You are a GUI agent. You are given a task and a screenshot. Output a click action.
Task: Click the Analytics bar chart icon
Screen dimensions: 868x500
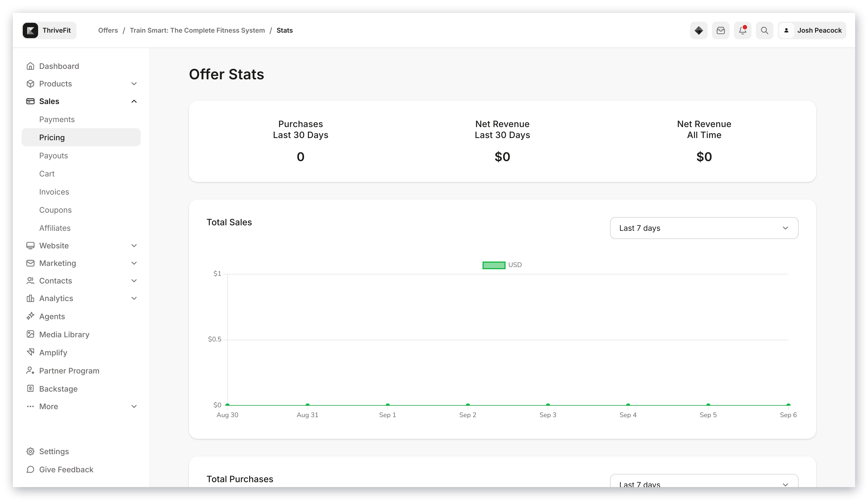tap(30, 298)
